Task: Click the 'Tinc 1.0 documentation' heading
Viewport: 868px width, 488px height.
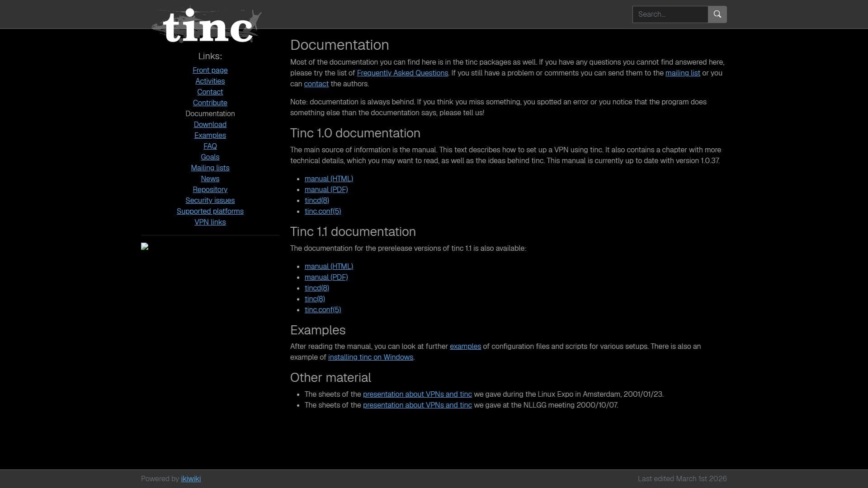Action: tap(355, 133)
